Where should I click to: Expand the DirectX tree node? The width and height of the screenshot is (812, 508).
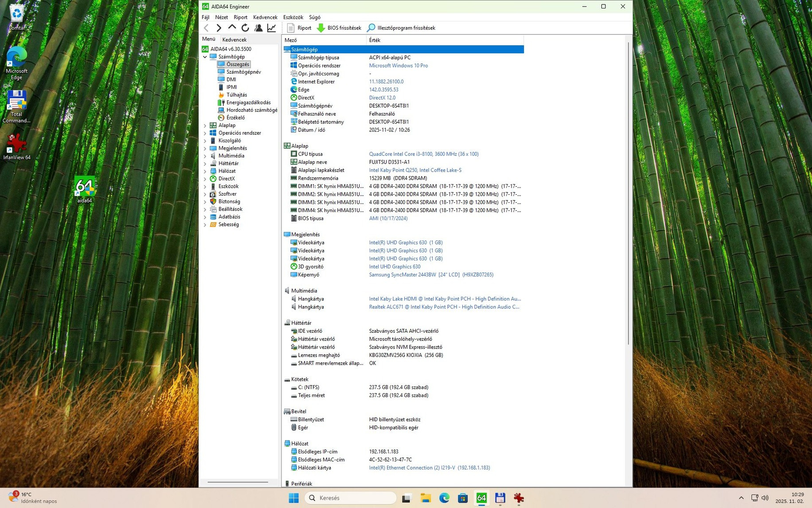coord(205,179)
